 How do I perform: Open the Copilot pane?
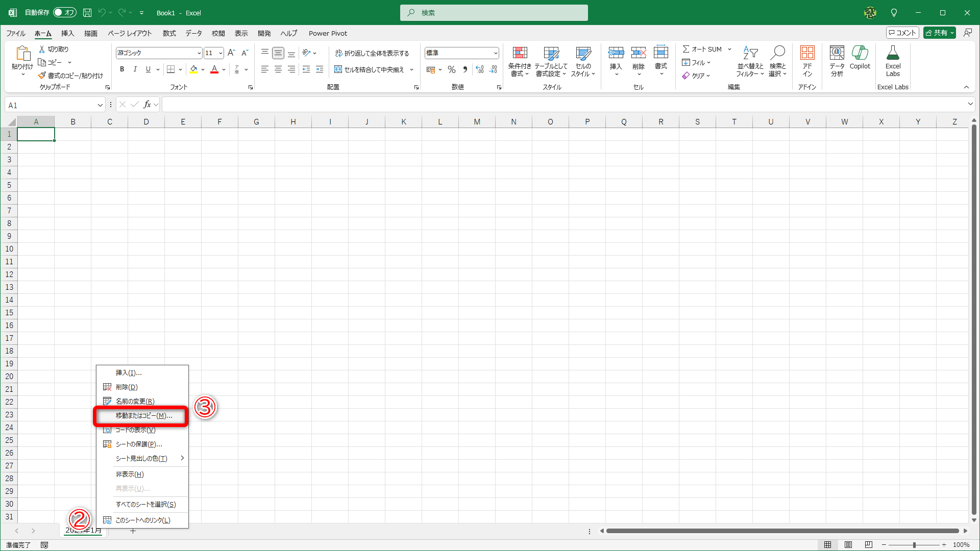tap(860, 54)
